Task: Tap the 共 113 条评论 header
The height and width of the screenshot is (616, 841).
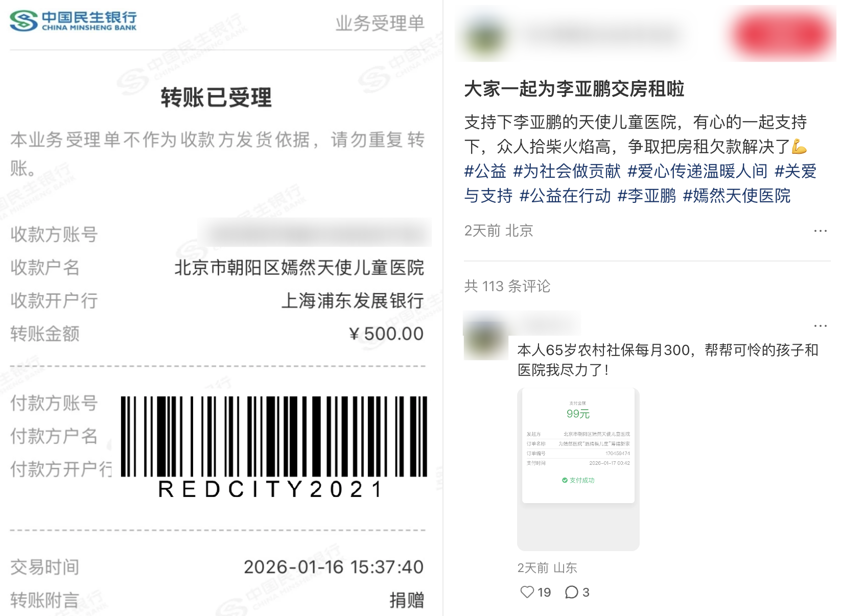Action: 507,286
